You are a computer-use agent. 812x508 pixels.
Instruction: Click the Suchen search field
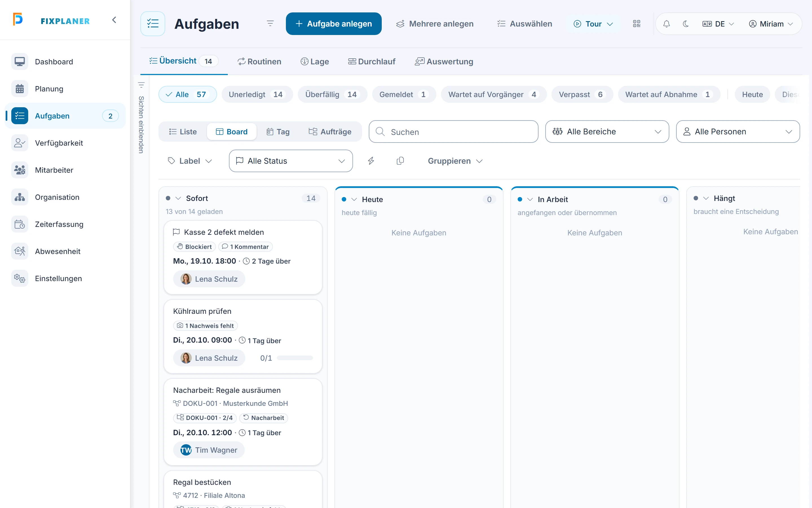[x=453, y=132]
